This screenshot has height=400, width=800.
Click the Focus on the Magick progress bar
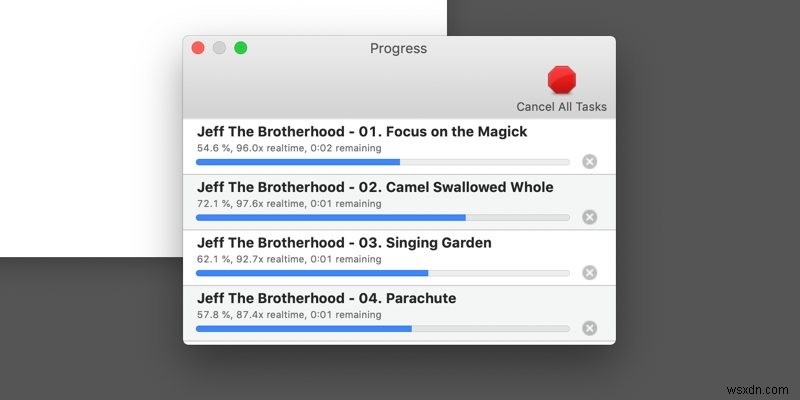click(x=382, y=161)
